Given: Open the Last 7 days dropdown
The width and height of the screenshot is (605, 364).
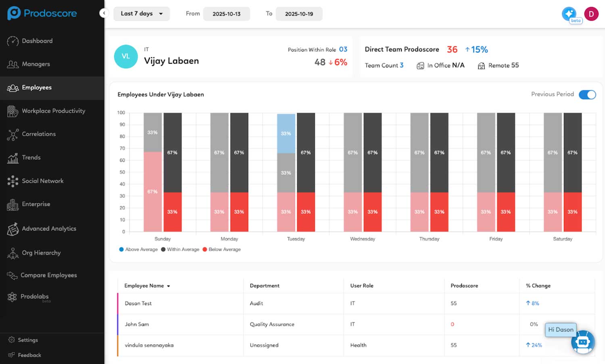Looking at the screenshot, I should coord(142,14).
